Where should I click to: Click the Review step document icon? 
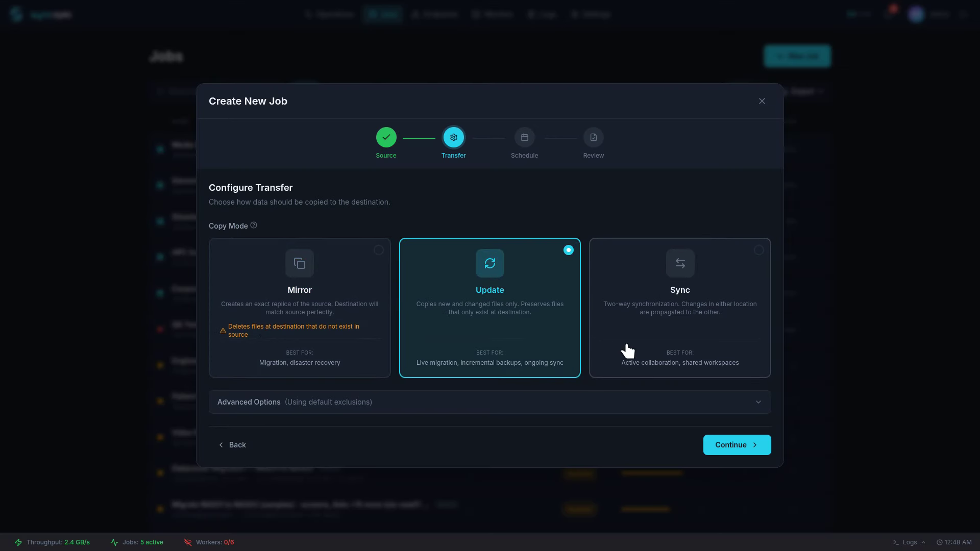point(593,137)
